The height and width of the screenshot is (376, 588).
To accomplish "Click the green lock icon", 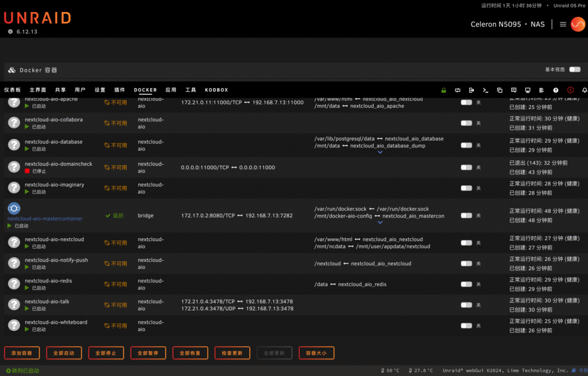I will [x=443, y=90].
